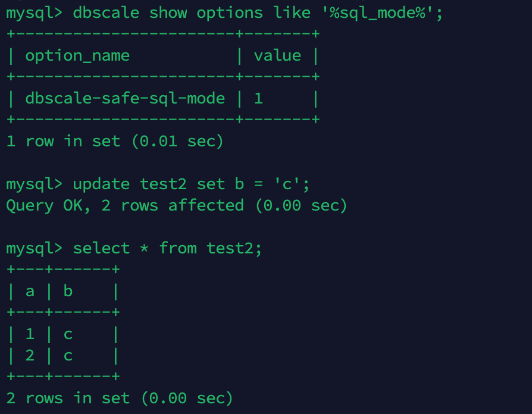Click the b value c in first row
This screenshot has height=414, width=532.
pyautogui.click(x=68, y=335)
